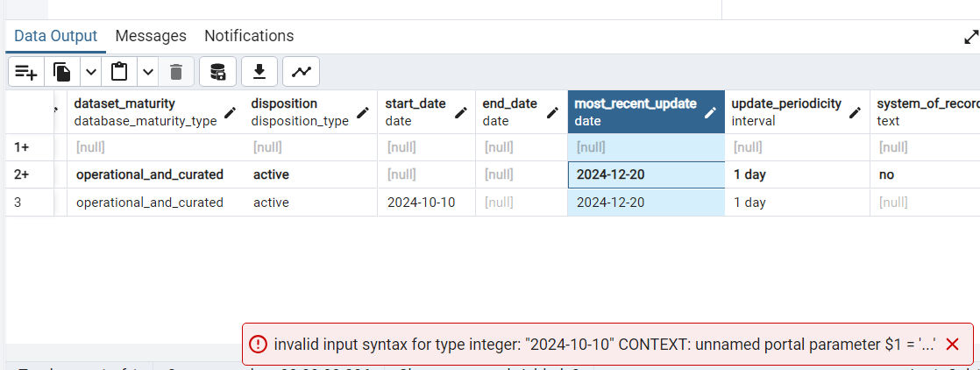
Task: Click the Paste clipboard icon
Action: coord(119,72)
